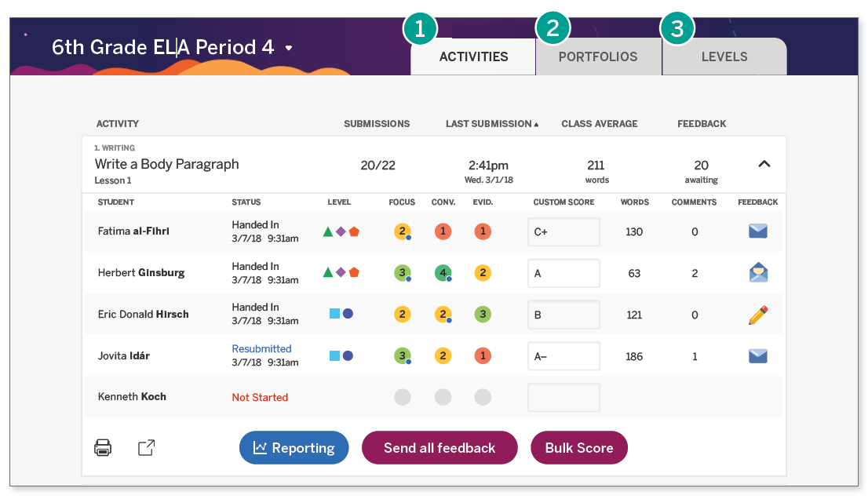Click Eric Donald Hirsch's Evidence score 3
This screenshot has height=499, width=868.
(x=483, y=315)
